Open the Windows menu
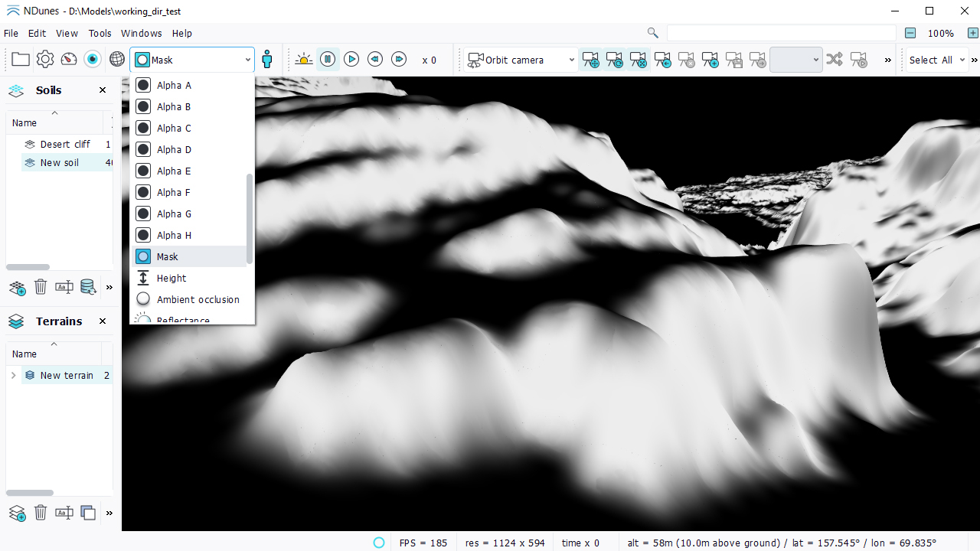This screenshot has width=980, height=551. point(141,34)
